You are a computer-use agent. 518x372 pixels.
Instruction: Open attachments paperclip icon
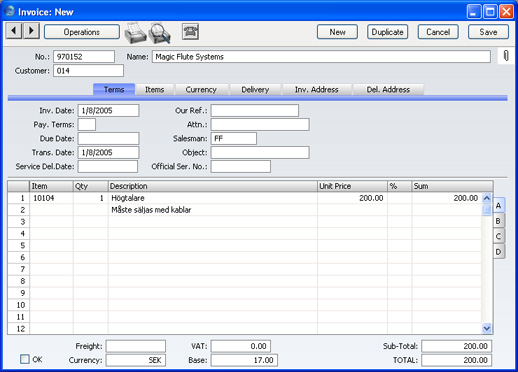coord(506,56)
